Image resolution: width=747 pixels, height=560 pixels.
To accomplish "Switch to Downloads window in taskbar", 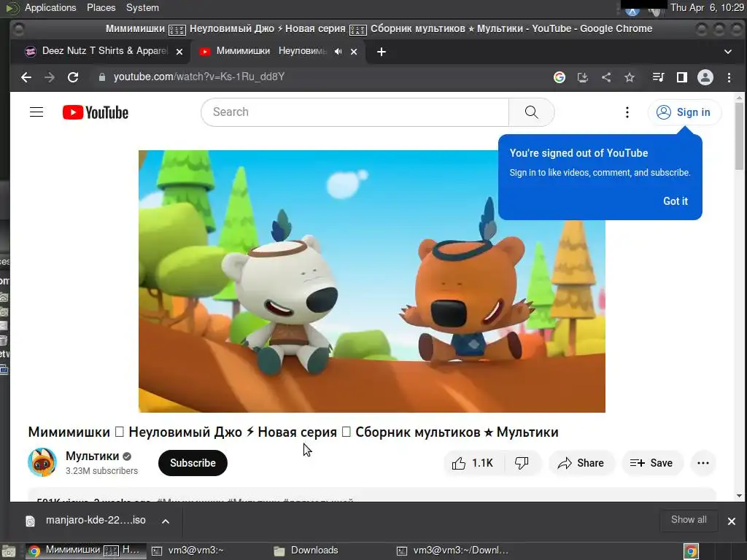I will pyautogui.click(x=314, y=551).
